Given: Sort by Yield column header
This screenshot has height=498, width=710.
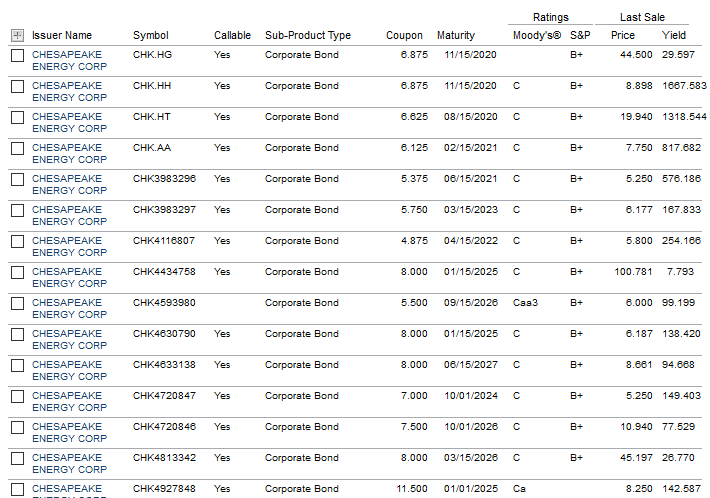Looking at the screenshot, I should pos(674,35).
